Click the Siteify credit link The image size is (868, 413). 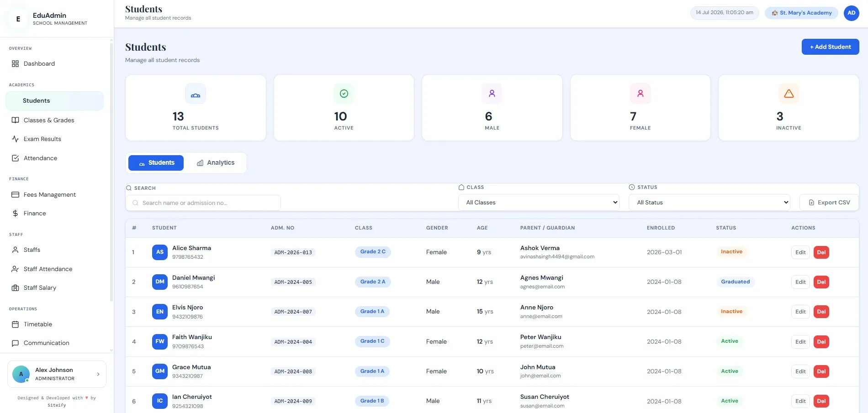[x=57, y=405]
